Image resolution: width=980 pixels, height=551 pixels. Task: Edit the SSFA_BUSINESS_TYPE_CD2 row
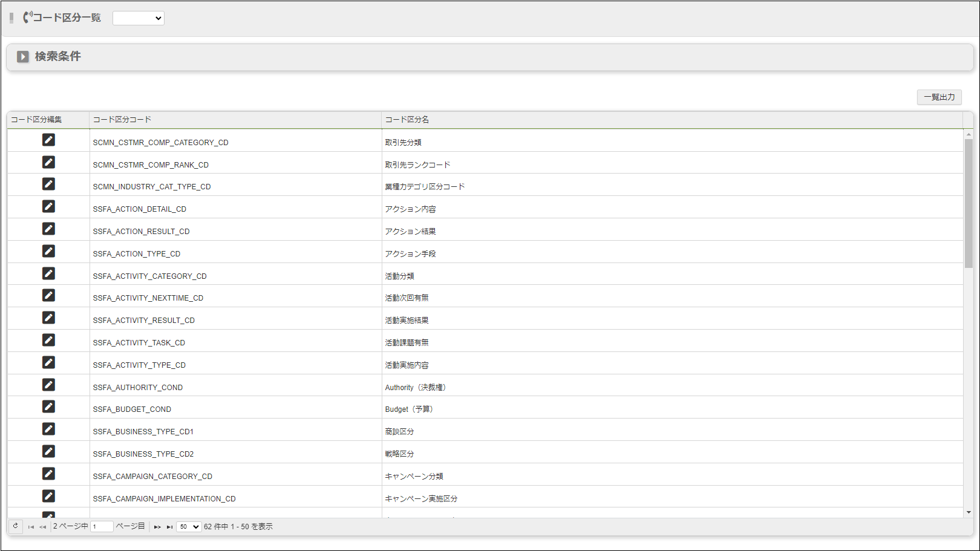coord(48,451)
